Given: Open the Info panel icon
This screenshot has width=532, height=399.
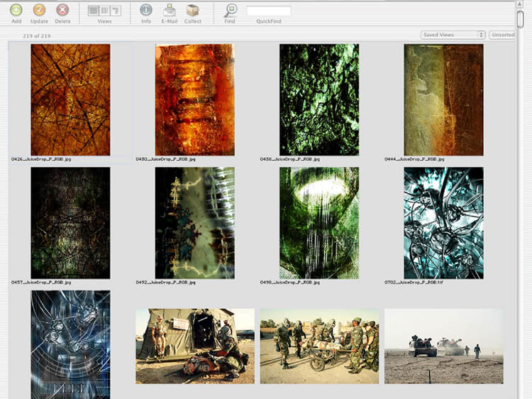Looking at the screenshot, I should (146, 10).
